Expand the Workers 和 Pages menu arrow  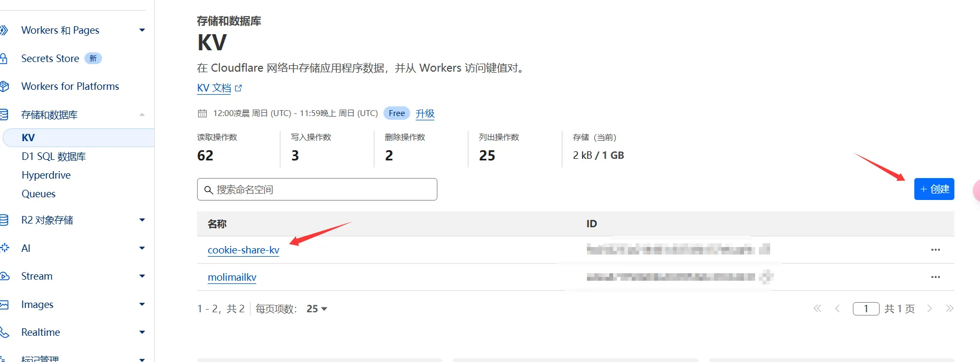[x=142, y=30]
